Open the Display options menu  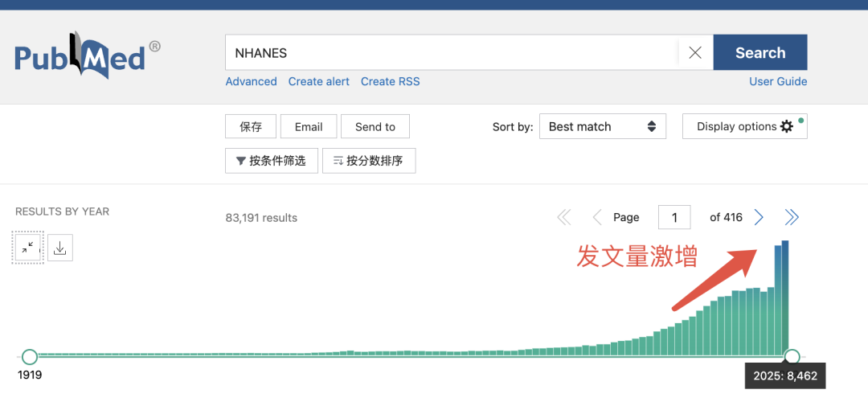click(x=744, y=126)
